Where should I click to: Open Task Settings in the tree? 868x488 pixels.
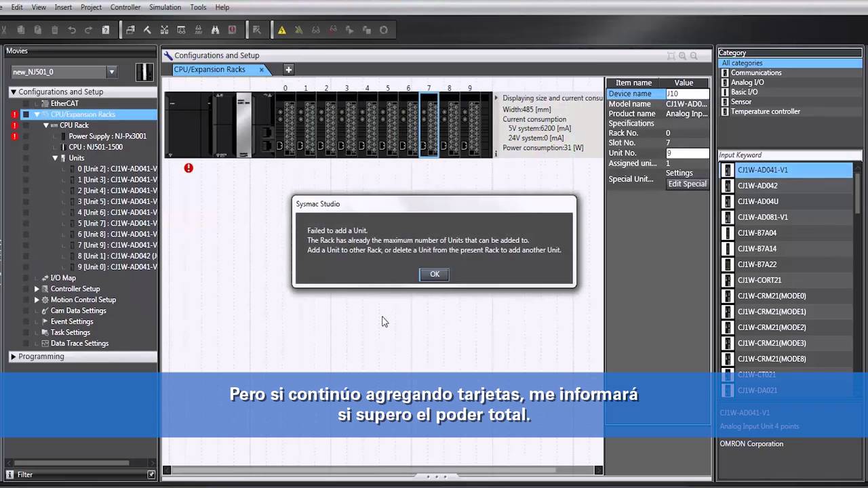70,332
